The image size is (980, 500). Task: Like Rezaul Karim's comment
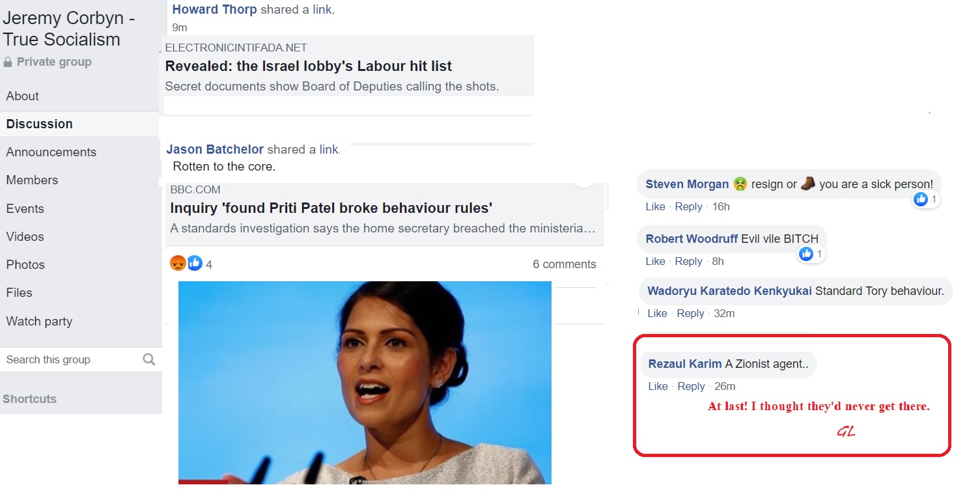(x=658, y=387)
